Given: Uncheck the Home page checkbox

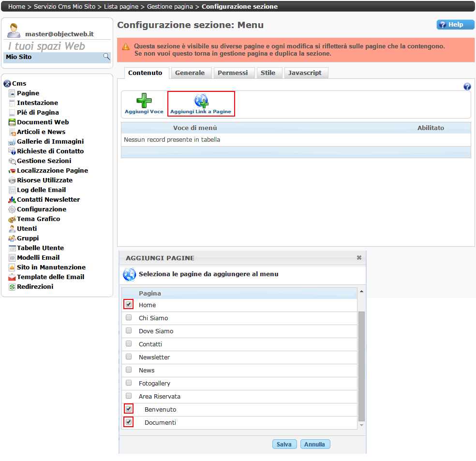Looking at the screenshot, I should click(x=129, y=305).
